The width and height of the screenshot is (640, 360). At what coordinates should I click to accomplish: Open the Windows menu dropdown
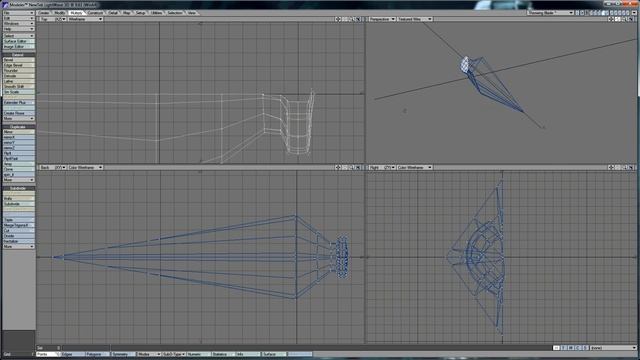pos(19,24)
